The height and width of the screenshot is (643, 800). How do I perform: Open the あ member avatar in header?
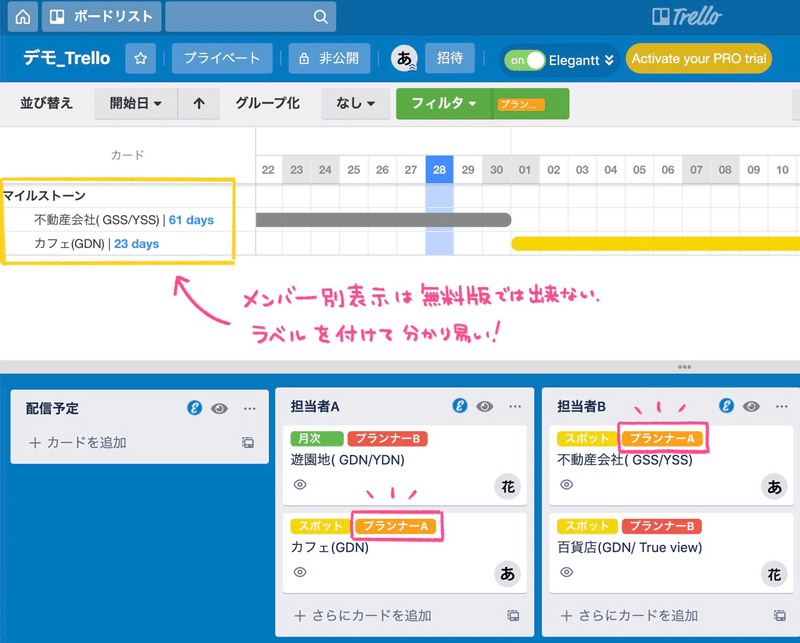click(404, 58)
